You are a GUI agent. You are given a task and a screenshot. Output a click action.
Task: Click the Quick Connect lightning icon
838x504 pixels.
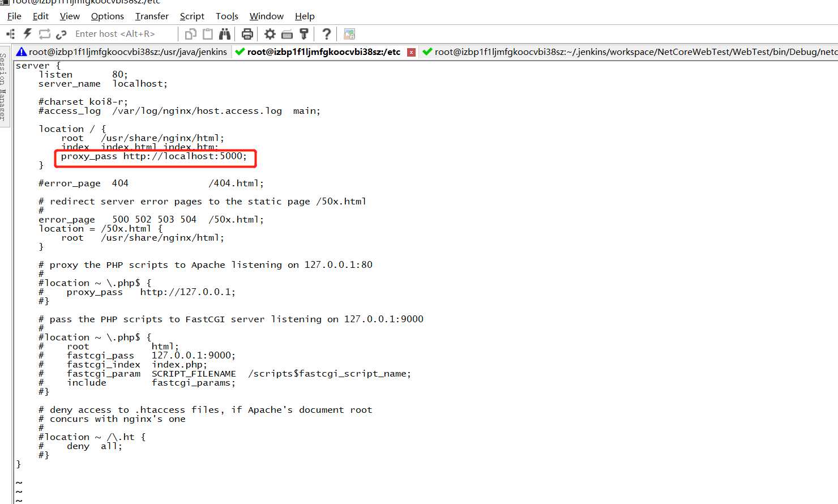[x=27, y=34]
